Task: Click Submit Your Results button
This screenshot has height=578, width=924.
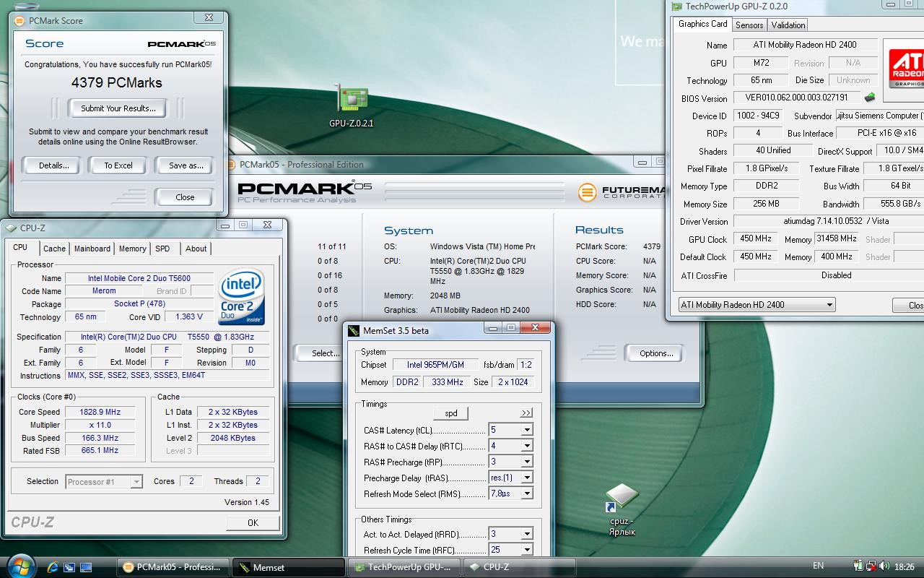Action: (x=118, y=108)
